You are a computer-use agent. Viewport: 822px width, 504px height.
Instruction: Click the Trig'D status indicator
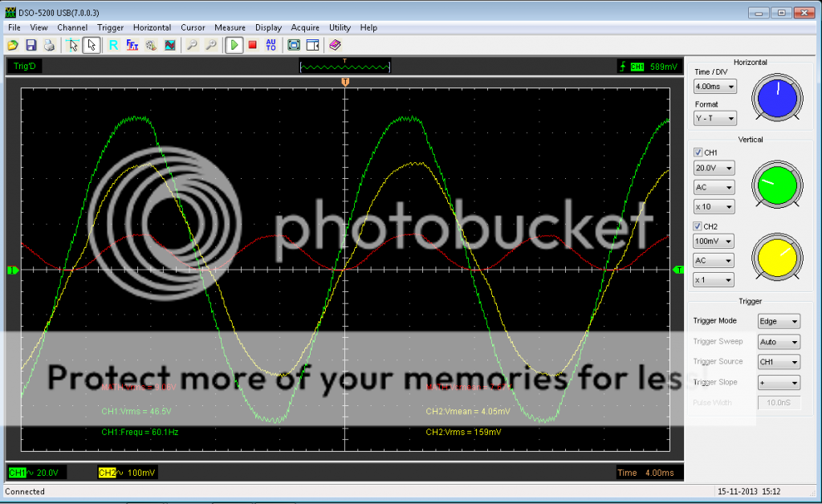tap(25, 67)
